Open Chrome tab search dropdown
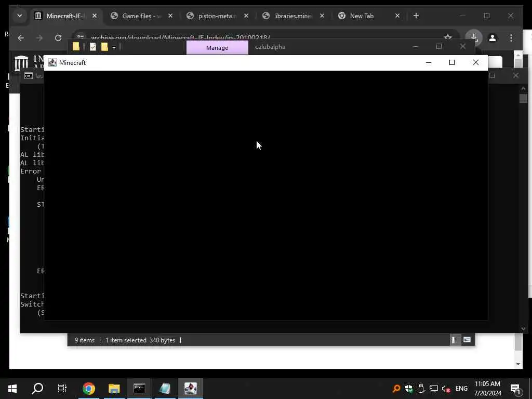 [20, 16]
